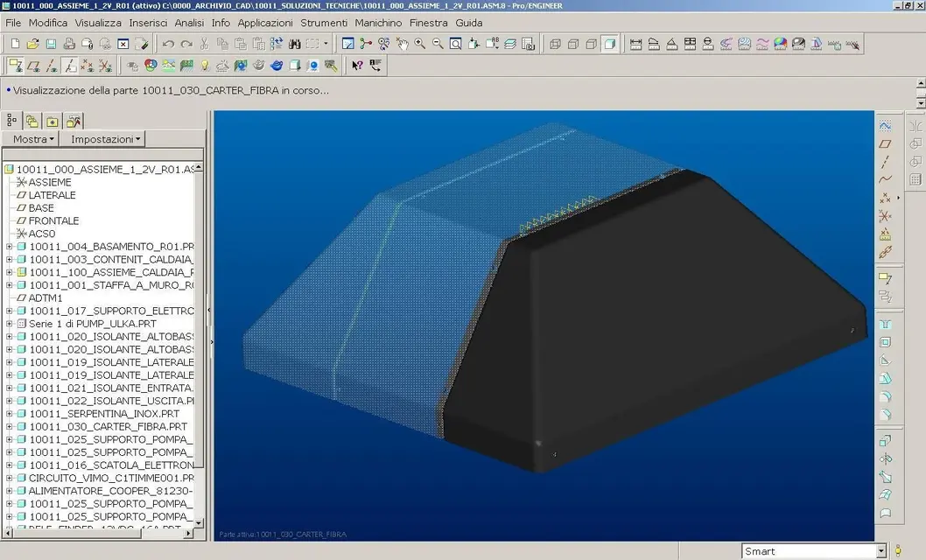Screen dimensions: 926x560
Task: Toggle Shading display mode
Action: [x=609, y=44]
